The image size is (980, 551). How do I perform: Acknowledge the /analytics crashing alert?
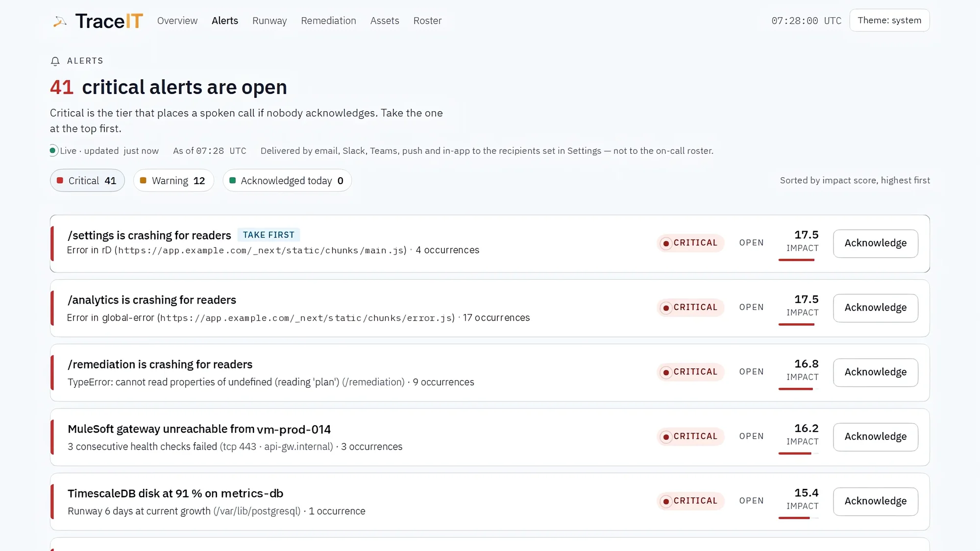876,308
